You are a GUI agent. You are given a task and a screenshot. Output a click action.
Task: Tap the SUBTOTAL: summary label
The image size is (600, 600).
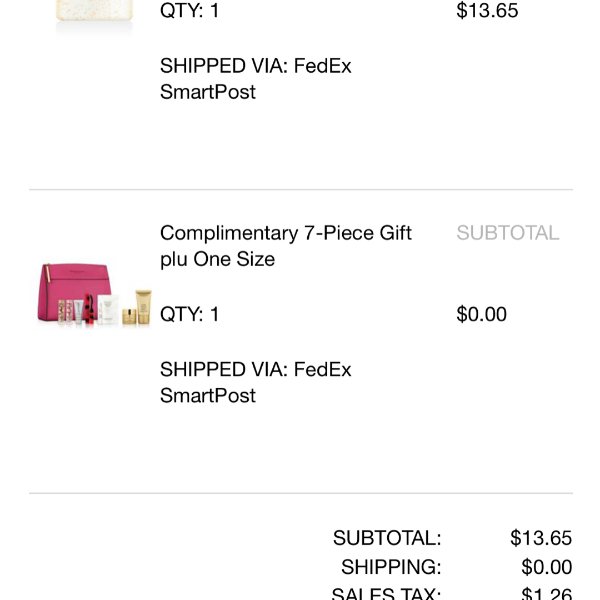(387, 538)
